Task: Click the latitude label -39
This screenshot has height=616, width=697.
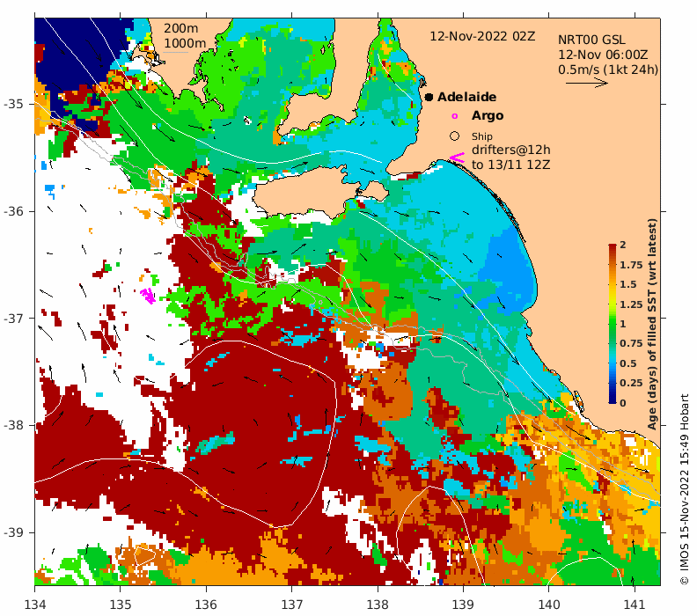Action: coord(13,532)
